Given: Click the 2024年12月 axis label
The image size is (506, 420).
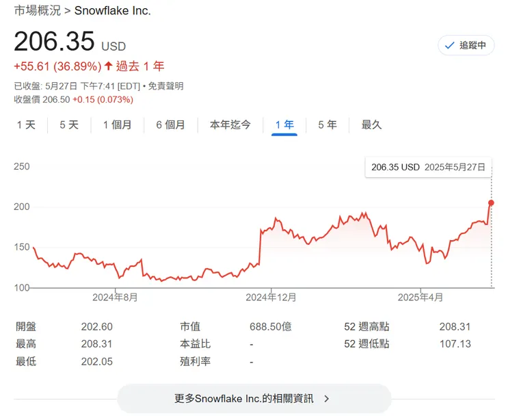Looking at the screenshot, I should 271,298.
